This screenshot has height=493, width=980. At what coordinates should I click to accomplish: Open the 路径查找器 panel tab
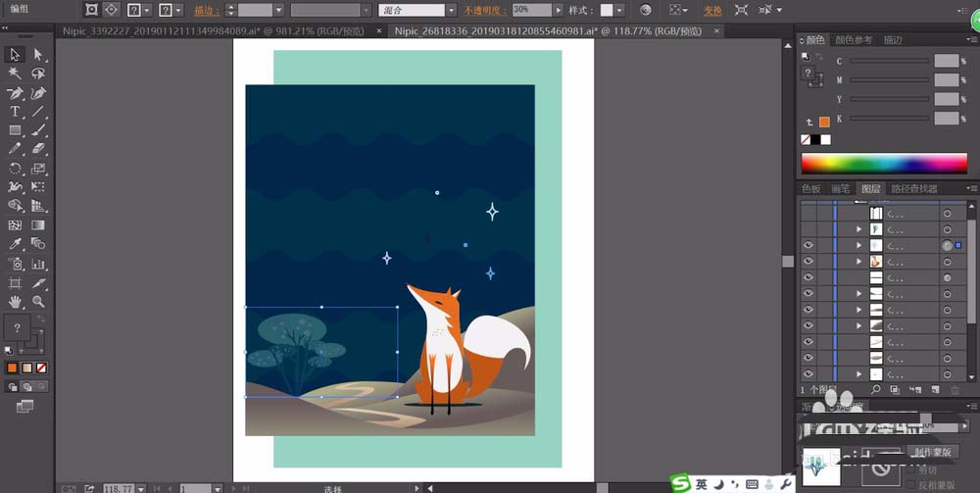(x=913, y=189)
